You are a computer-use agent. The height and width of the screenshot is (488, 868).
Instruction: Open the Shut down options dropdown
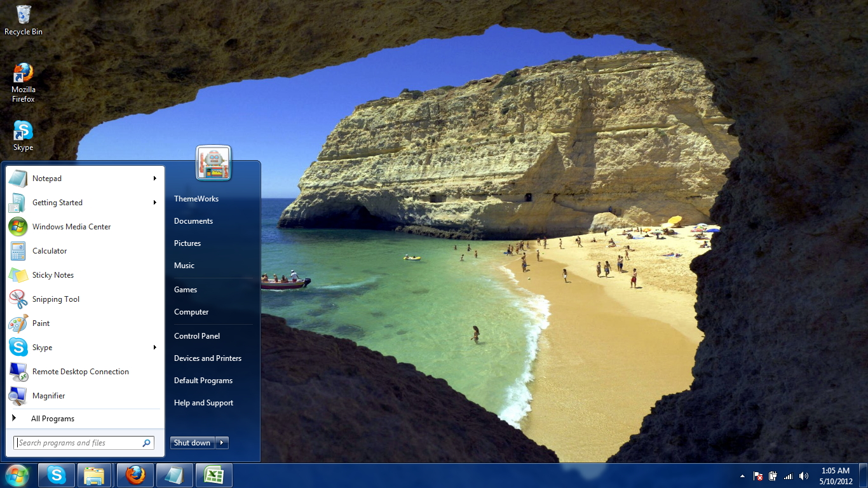(221, 442)
